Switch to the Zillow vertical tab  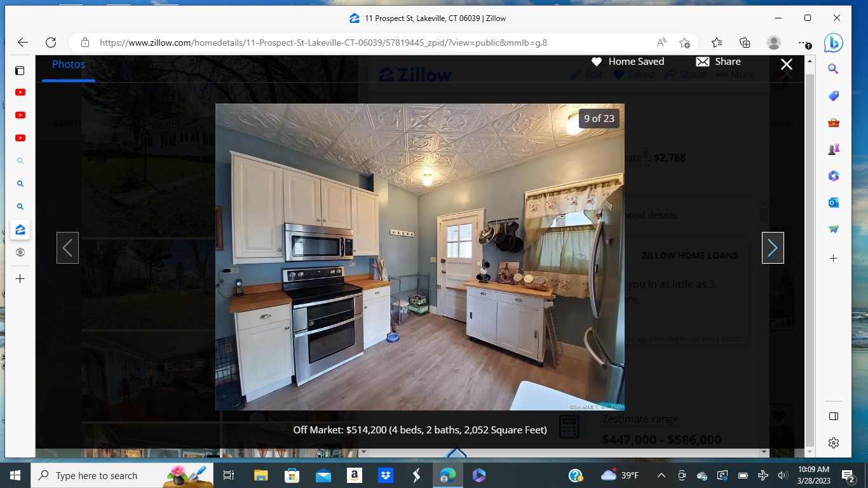(x=20, y=230)
